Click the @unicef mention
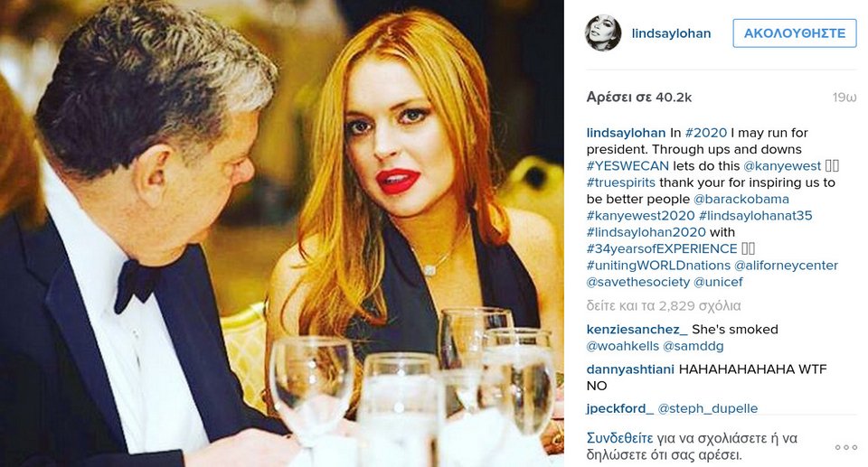The height and width of the screenshot is (467, 868). pos(718,282)
